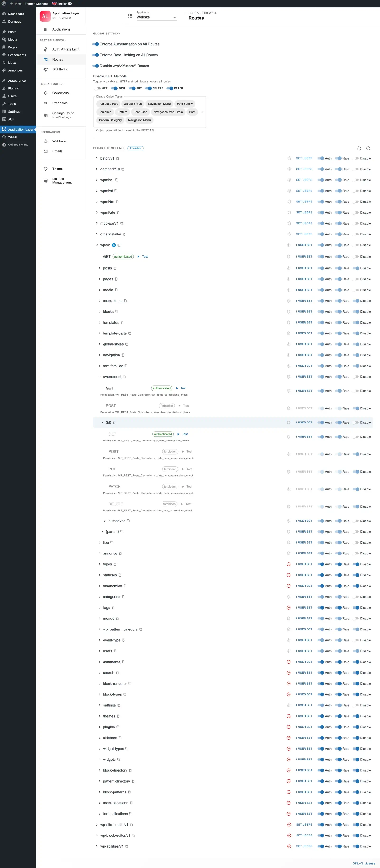Click the refresh routes icon

(368, 148)
